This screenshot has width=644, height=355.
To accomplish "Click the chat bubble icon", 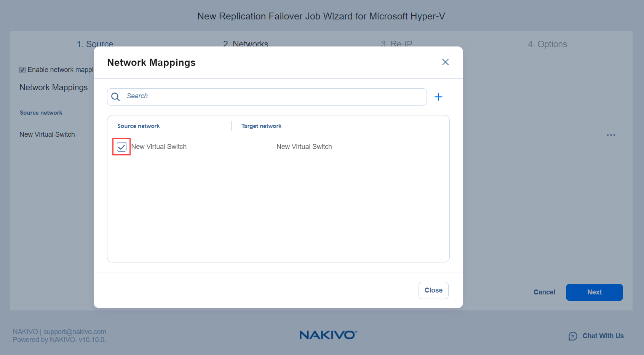I will click(x=573, y=336).
